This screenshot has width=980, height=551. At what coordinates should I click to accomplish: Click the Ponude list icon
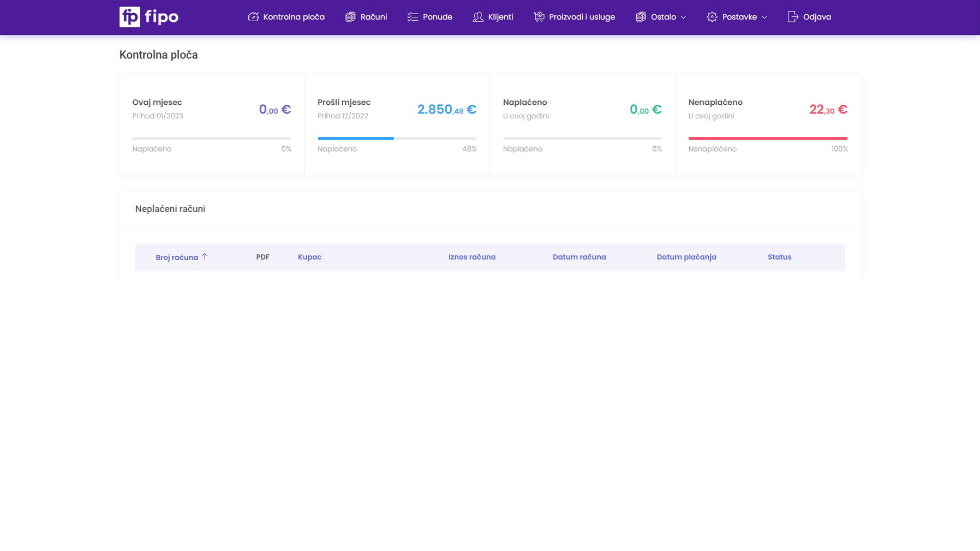tap(413, 17)
